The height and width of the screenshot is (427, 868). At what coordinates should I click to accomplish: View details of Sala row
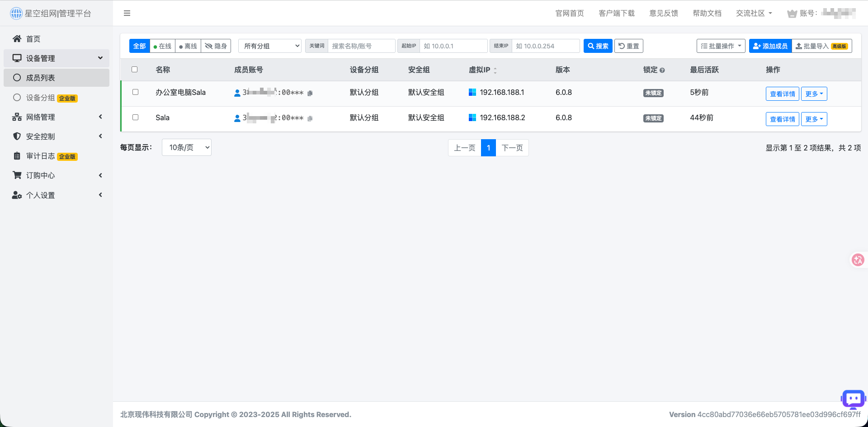[783, 119]
